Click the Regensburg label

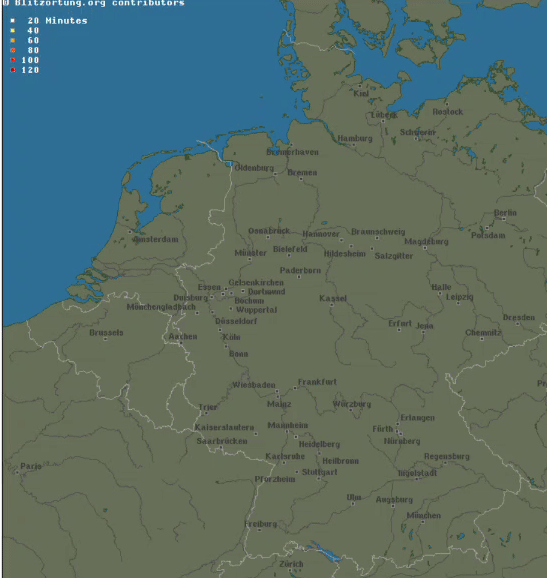pyautogui.click(x=447, y=457)
